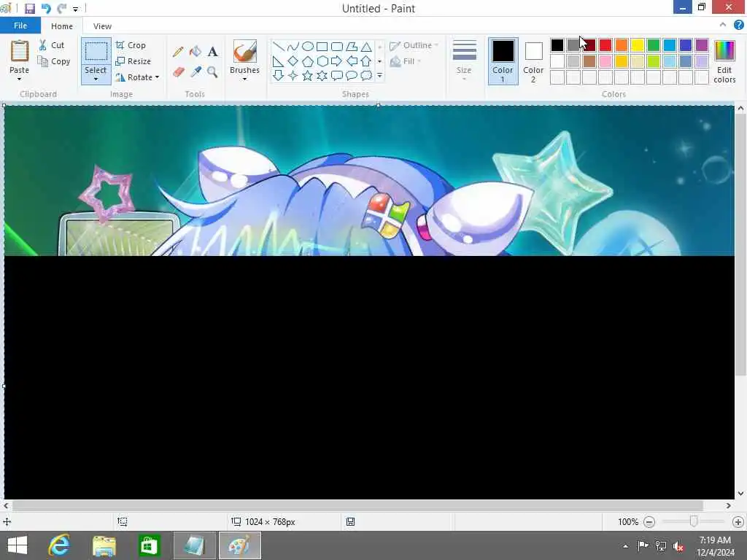Open the Paste dropdown arrow

(x=19, y=79)
